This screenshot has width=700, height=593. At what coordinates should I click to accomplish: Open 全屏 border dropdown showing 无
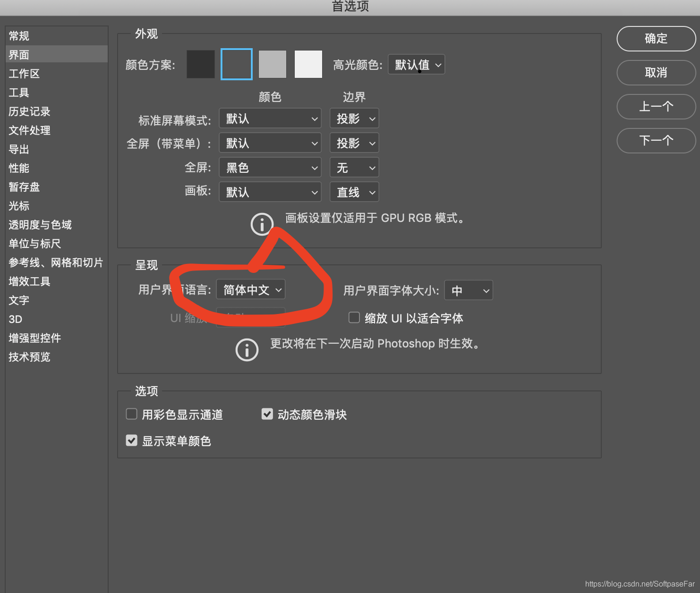(354, 168)
